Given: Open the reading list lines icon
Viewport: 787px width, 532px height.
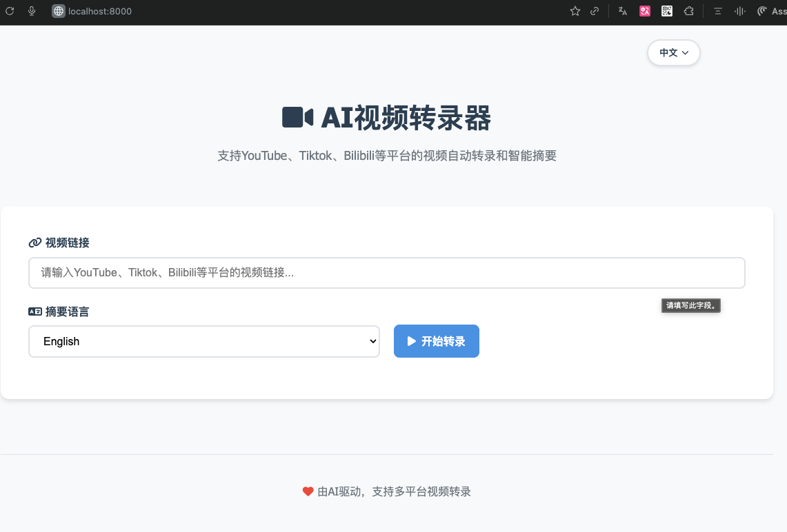Looking at the screenshot, I should point(717,11).
